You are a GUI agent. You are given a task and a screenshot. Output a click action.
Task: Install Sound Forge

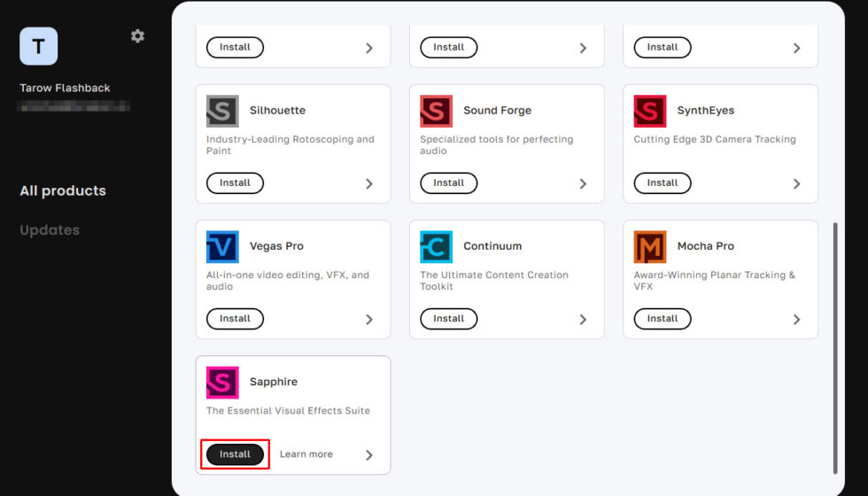click(x=448, y=183)
